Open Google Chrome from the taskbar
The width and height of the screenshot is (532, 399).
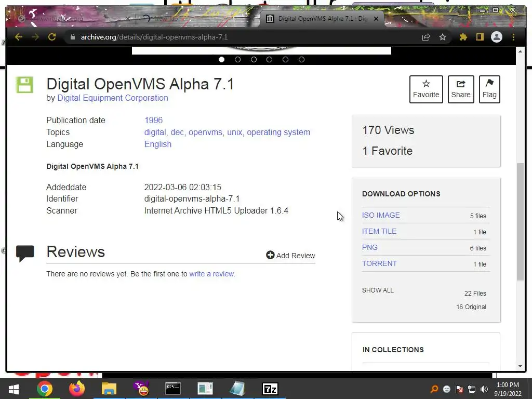tap(45, 389)
